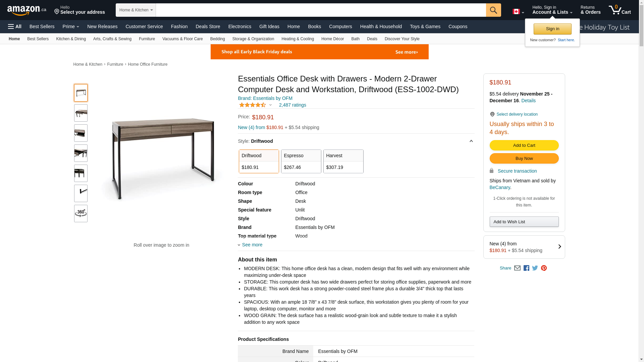
Task: Go to Kitchen & Dining subcategory
Action: click(71, 39)
